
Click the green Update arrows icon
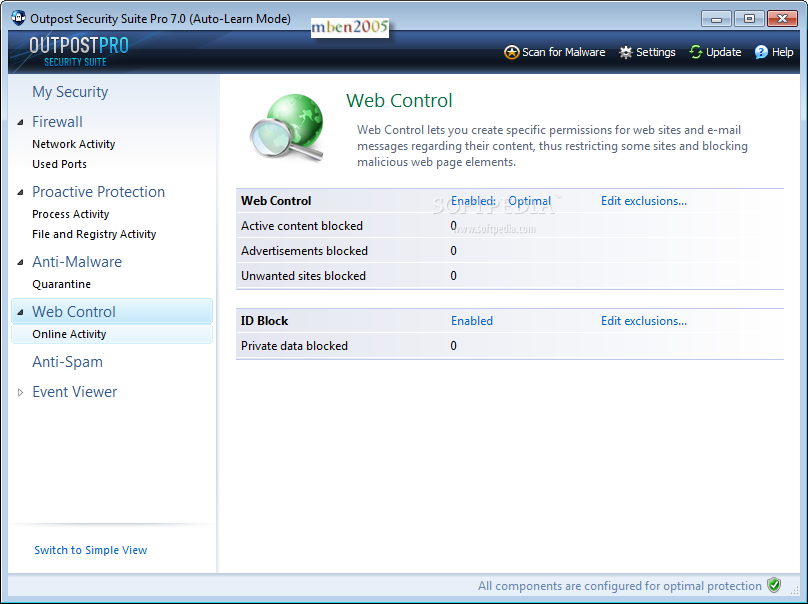(x=696, y=52)
